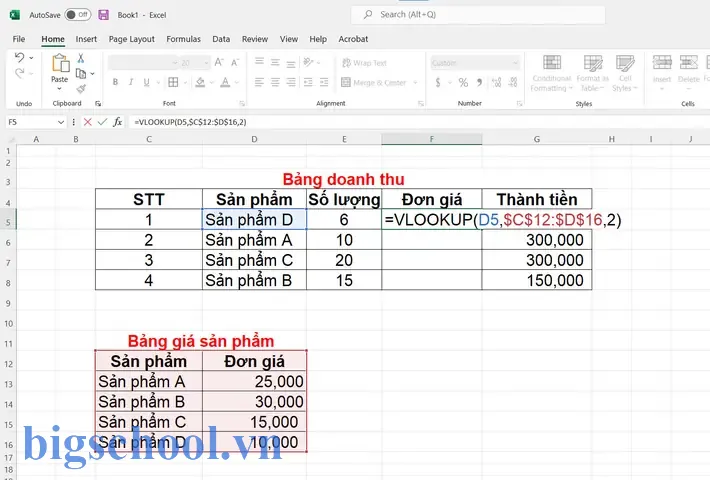The width and height of the screenshot is (710, 480).
Task: Open the File tab
Action: click(x=19, y=39)
